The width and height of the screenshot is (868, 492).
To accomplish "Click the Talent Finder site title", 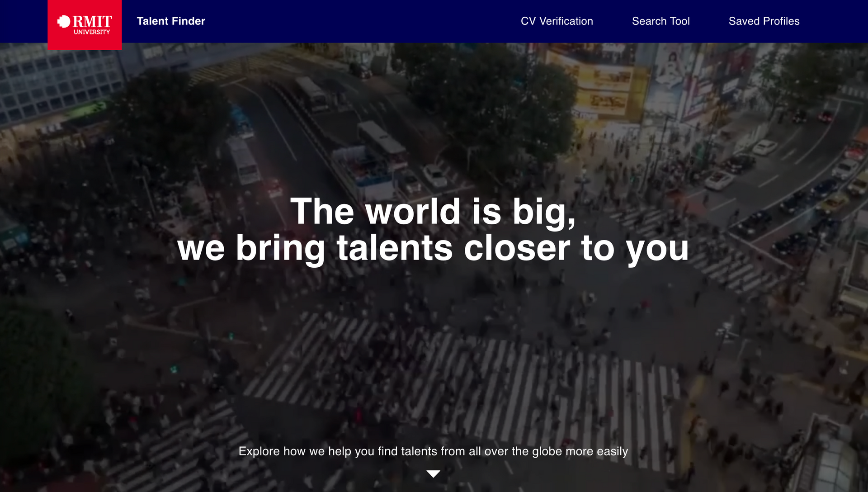I will [171, 21].
